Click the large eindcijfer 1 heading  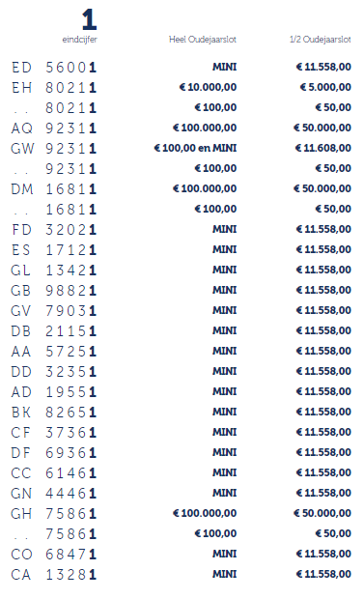pos(90,20)
